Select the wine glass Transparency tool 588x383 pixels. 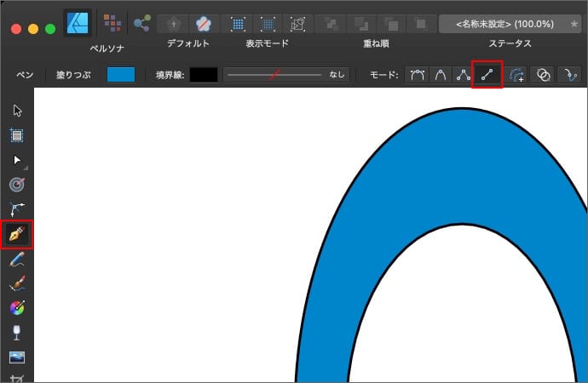pos(17,333)
